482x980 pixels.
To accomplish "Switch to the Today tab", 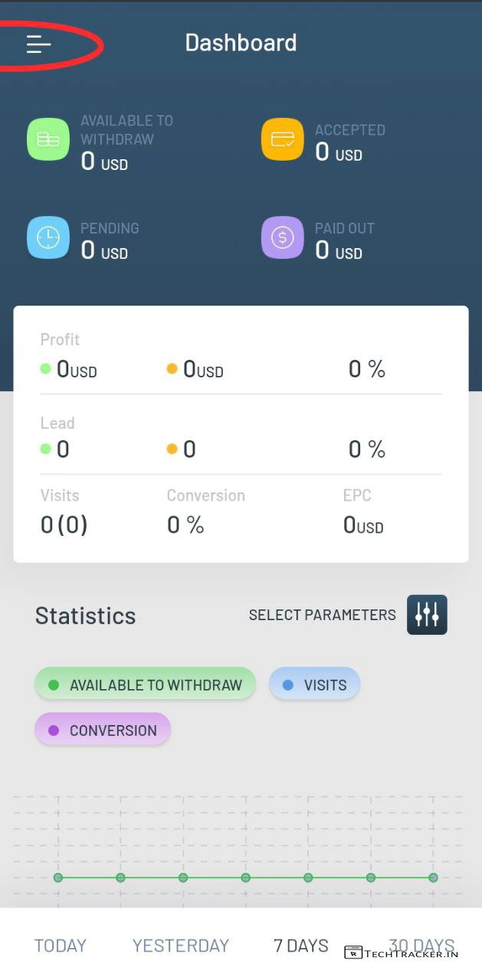I will click(x=61, y=946).
